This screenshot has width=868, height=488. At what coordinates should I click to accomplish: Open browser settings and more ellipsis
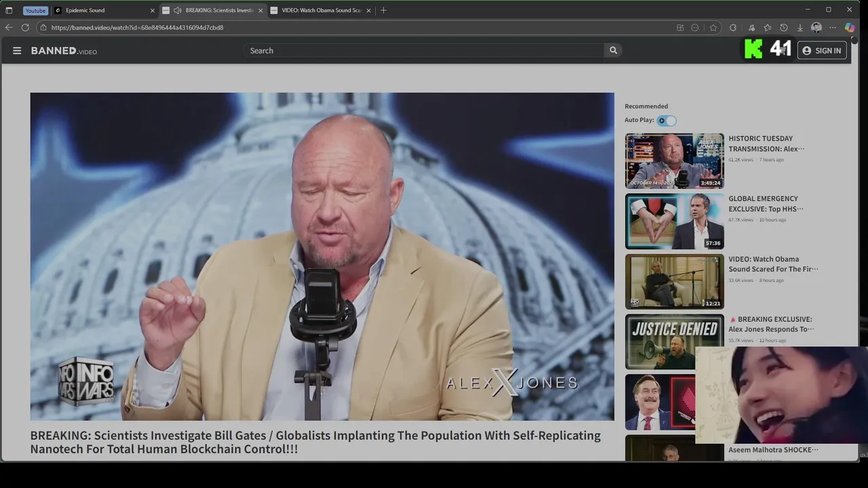pos(833,28)
